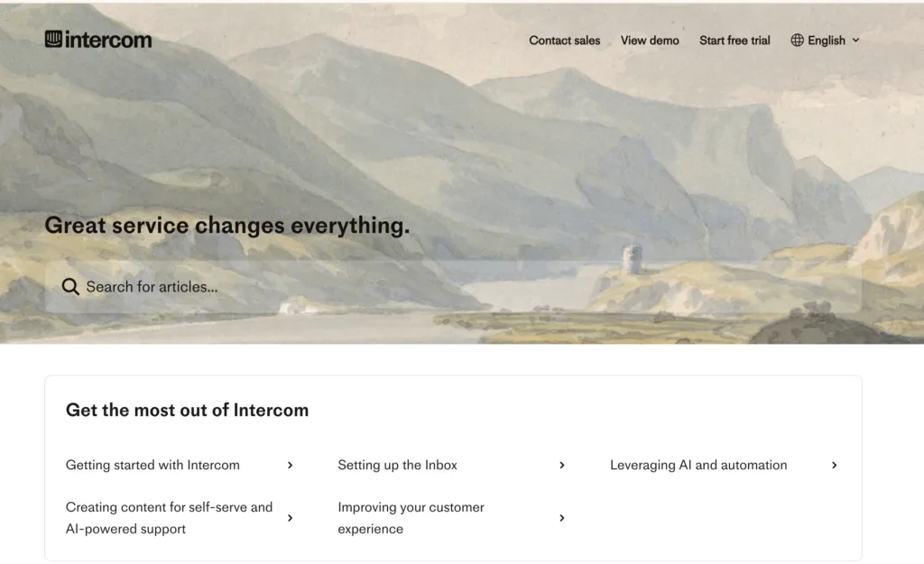Screen dimensions: 924x564
Task: Open Leveraging AI and automation collection
Action: 698,465
